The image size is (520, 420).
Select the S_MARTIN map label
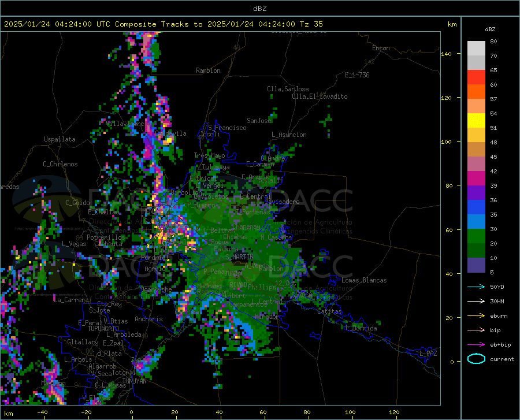click(x=239, y=257)
